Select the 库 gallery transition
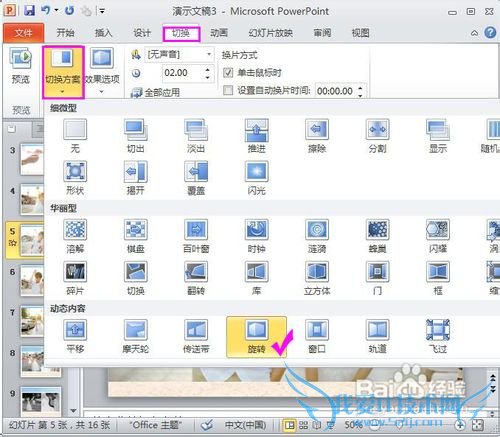 [257, 279]
